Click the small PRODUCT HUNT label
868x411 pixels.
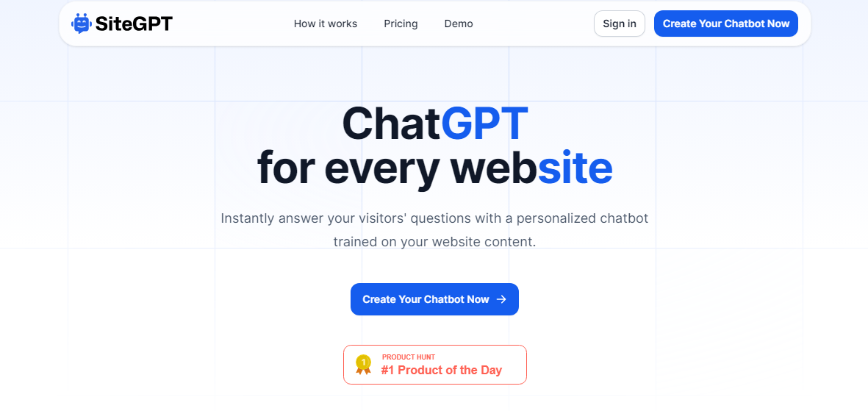(x=409, y=357)
